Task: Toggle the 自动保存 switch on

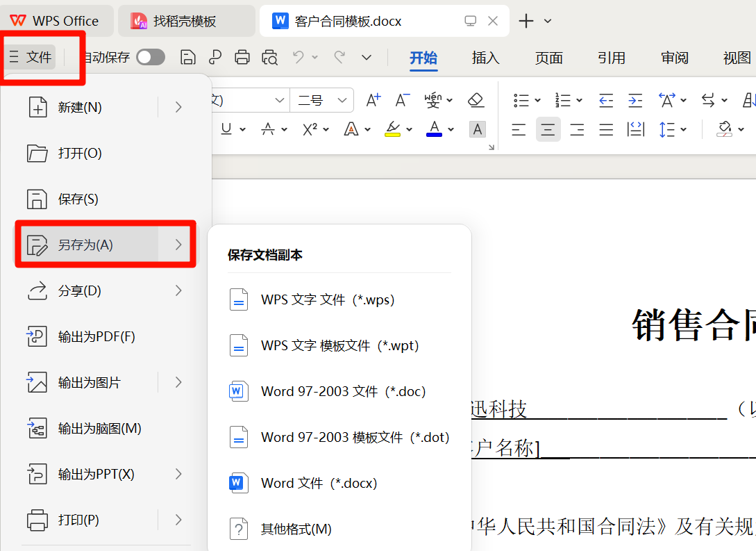Action: 151,57
